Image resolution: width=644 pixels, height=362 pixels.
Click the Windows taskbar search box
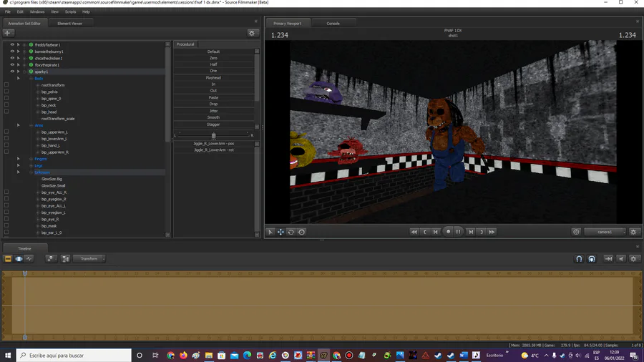click(x=74, y=356)
